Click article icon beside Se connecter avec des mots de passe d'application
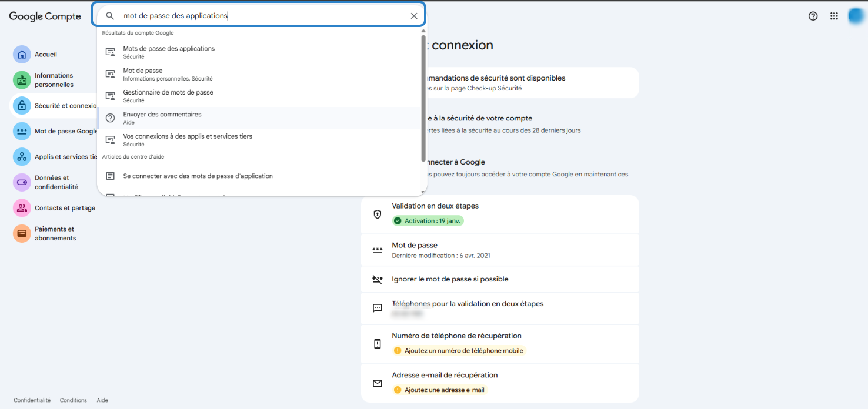 pyautogui.click(x=110, y=176)
